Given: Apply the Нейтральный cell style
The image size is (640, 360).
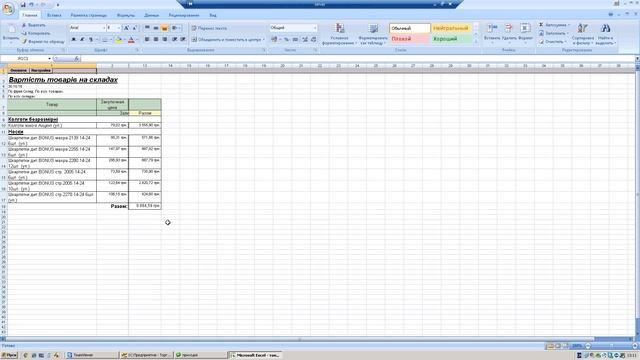Looking at the screenshot, I should tap(451, 28).
